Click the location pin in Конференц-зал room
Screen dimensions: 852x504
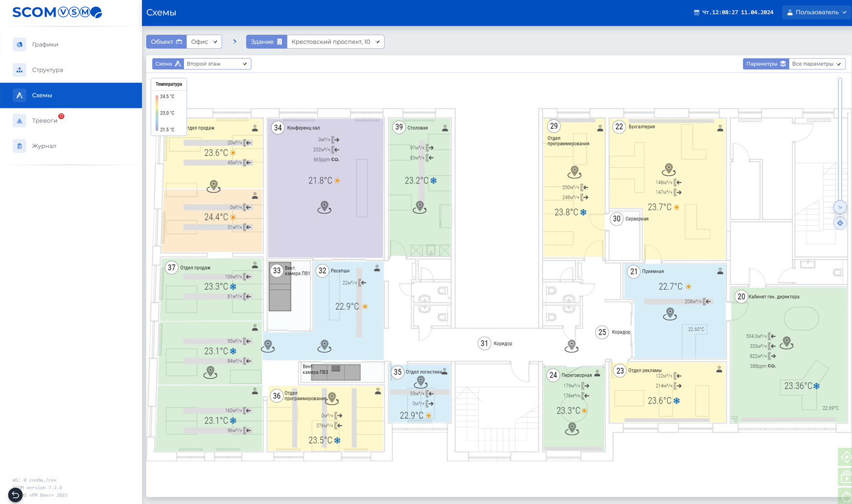[325, 206]
